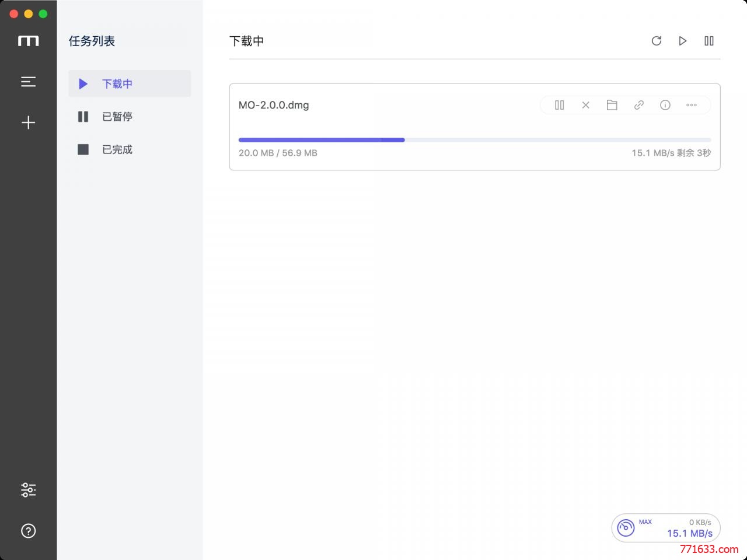Show MO-2.0.0.dmg in folder
This screenshot has height=560, width=747.
tap(612, 105)
